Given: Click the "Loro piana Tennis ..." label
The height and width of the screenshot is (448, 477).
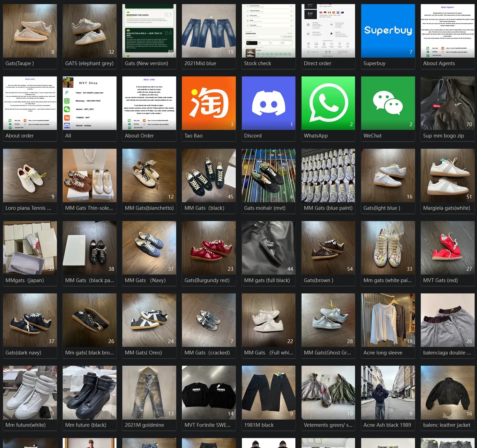Looking at the screenshot, I should pyautogui.click(x=28, y=208).
